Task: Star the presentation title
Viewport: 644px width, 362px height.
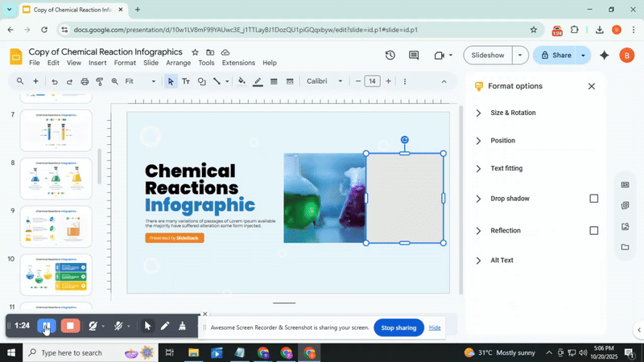Action: click(x=193, y=52)
